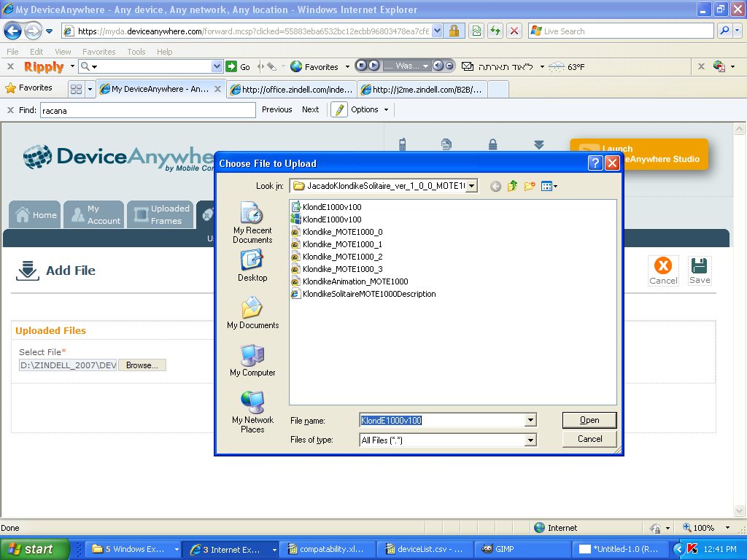Expand the Look in folder dropdown

471,186
